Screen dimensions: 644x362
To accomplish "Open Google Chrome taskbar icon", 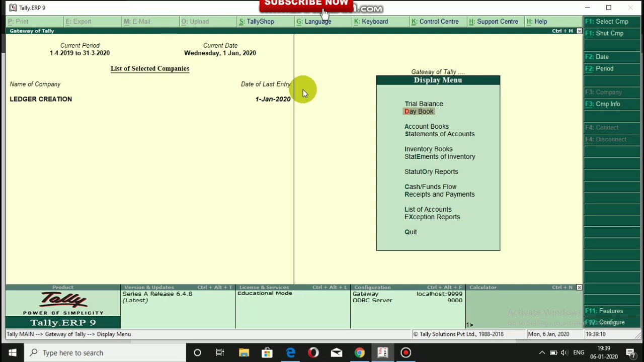I will tap(359, 352).
